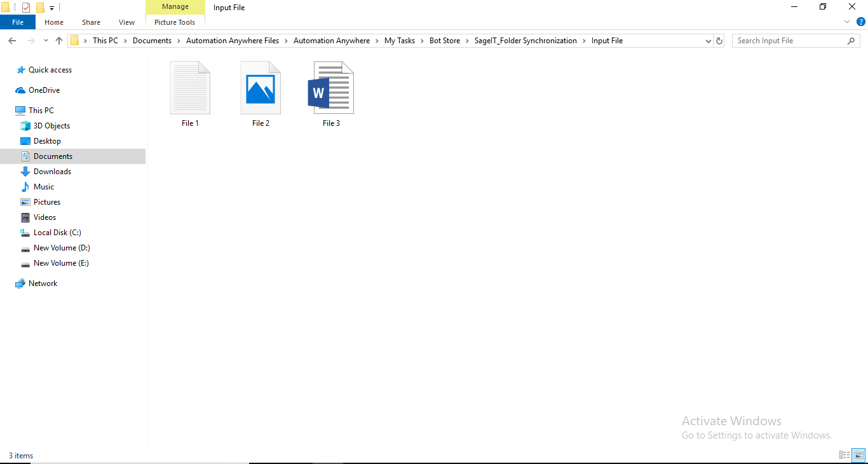Screen dimensions: 868x464
Task: Click the New folder icon in the title bar
Action: (40, 8)
